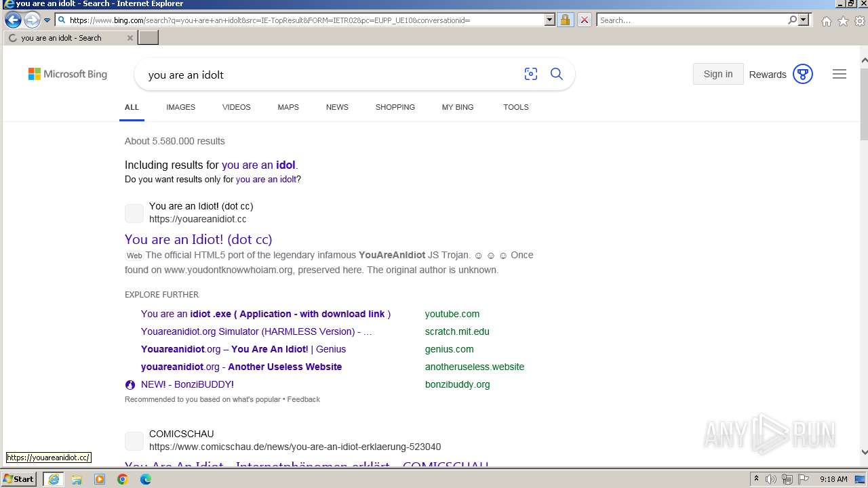Search only for 'you are an idolt'
The image size is (868, 488).
[266, 180]
